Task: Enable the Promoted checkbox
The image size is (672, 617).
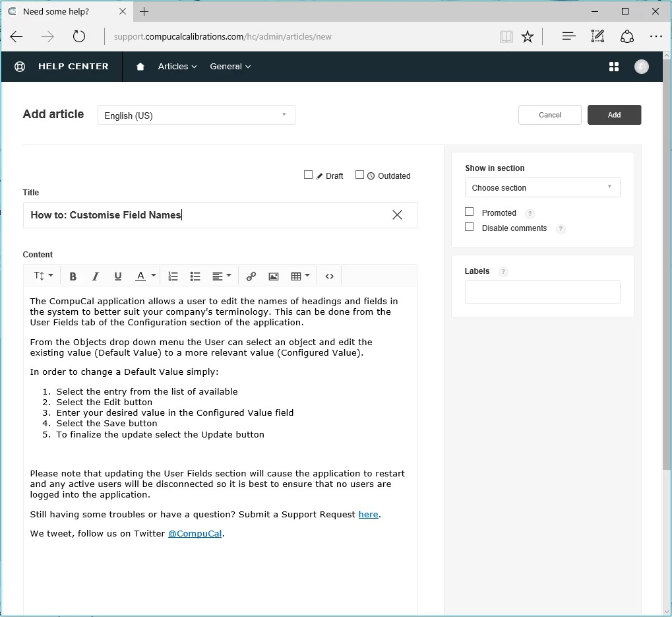Action: pyautogui.click(x=470, y=211)
